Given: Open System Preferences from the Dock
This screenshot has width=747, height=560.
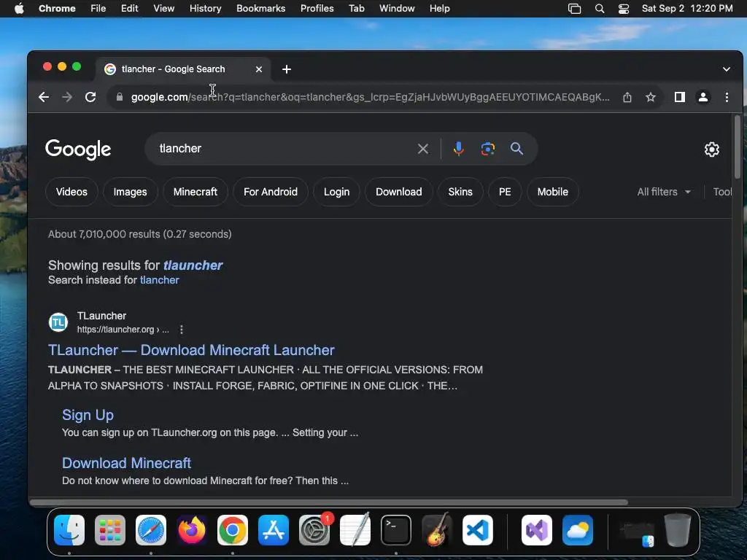Looking at the screenshot, I should point(314,530).
